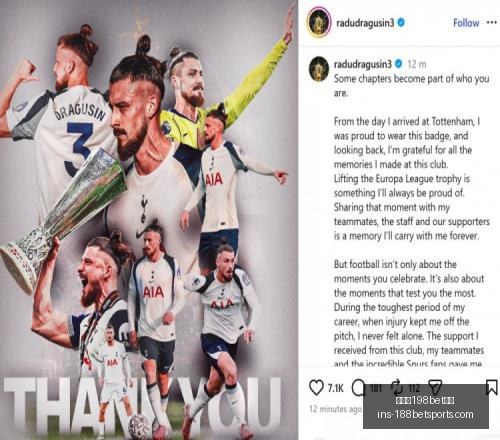Click the Follow button
This screenshot has width=500, height=440.
coord(466,23)
